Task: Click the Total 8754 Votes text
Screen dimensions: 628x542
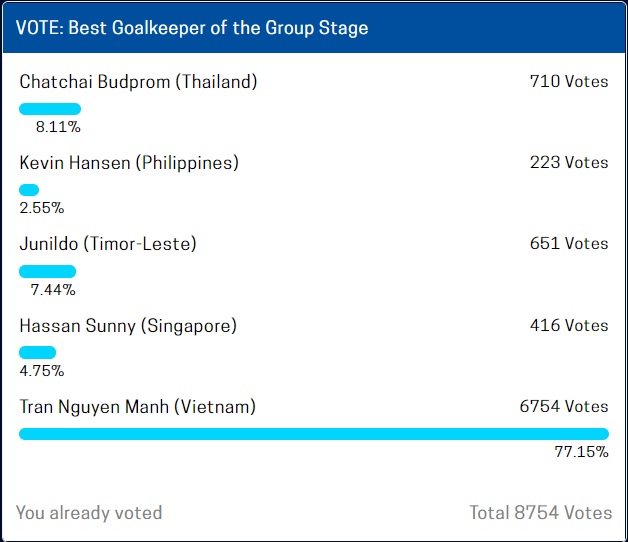Action: click(541, 512)
